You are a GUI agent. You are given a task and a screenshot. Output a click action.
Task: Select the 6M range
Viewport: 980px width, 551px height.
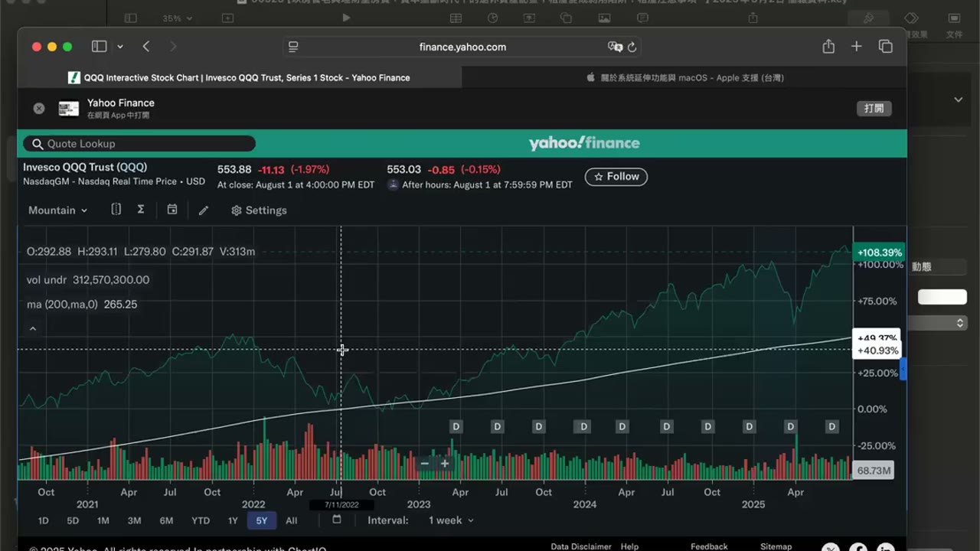tap(166, 520)
